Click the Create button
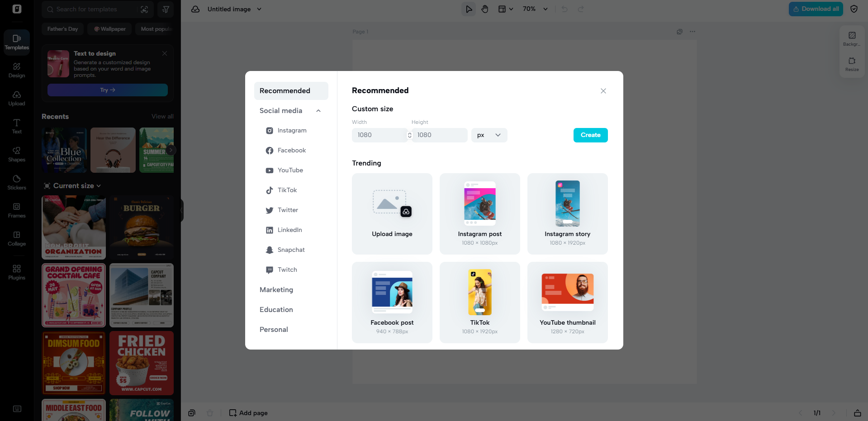The width and height of the screenshot is (868, 421). pos(590,135)
